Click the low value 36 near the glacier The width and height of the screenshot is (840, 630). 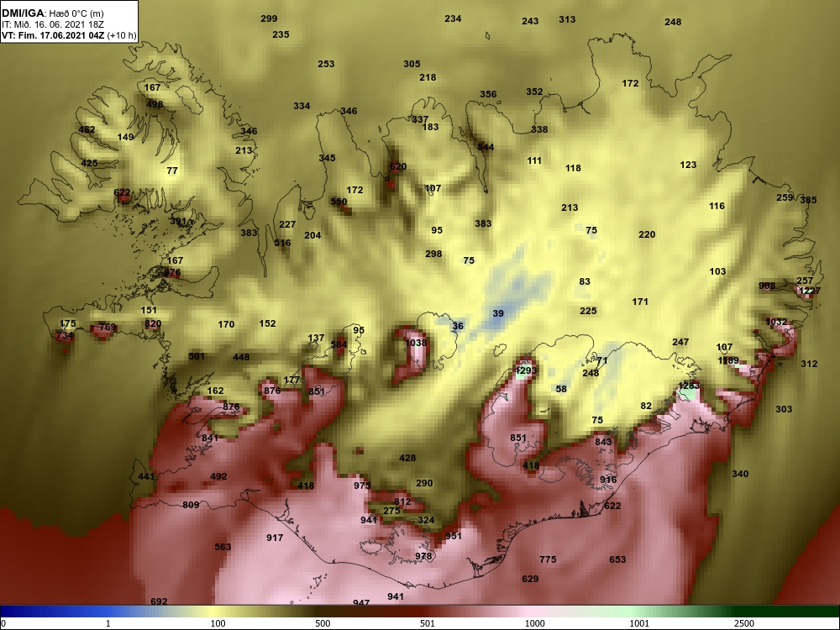click(458, 326)
